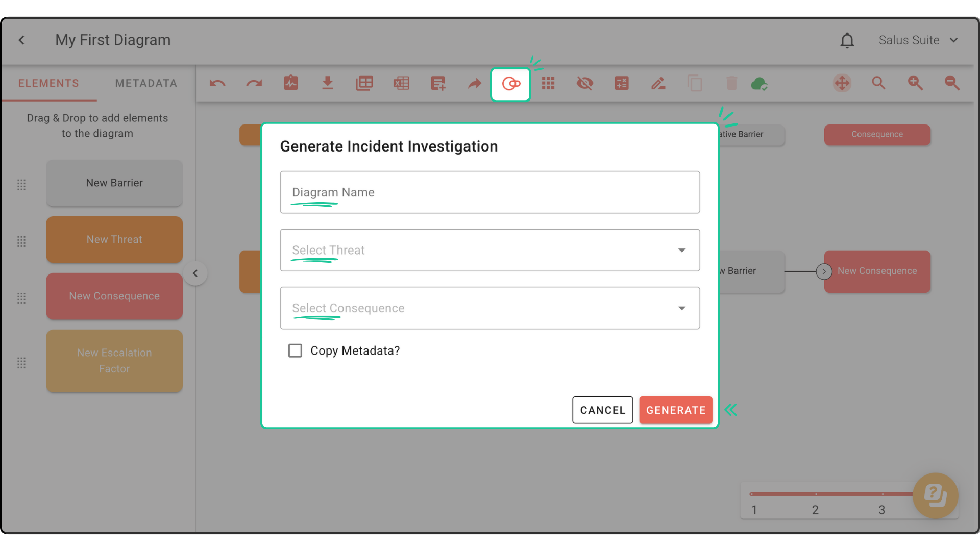Image resolution: width=980 pixels, height=551 pixels.
Task: Switch to the Metadata tab
Action: [146, 83]
